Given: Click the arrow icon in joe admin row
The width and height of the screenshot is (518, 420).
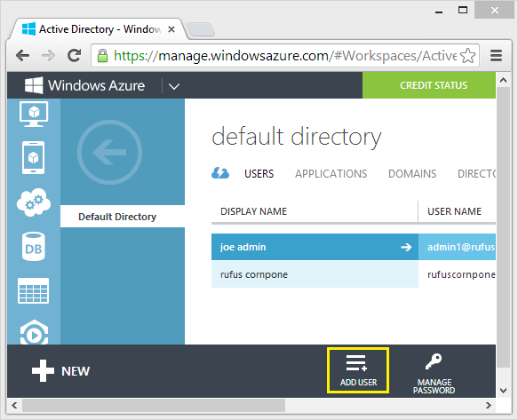Looking at the screenshot, I should [406, 247].
